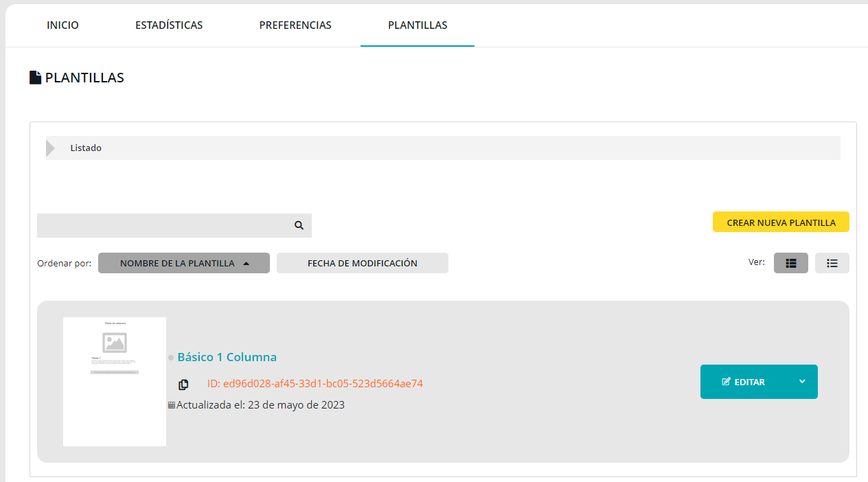The height and width of the screenshot is (482, 868).
Task: Click the file icon beside PLANTILLAS heading
Action: click(36, 78)
